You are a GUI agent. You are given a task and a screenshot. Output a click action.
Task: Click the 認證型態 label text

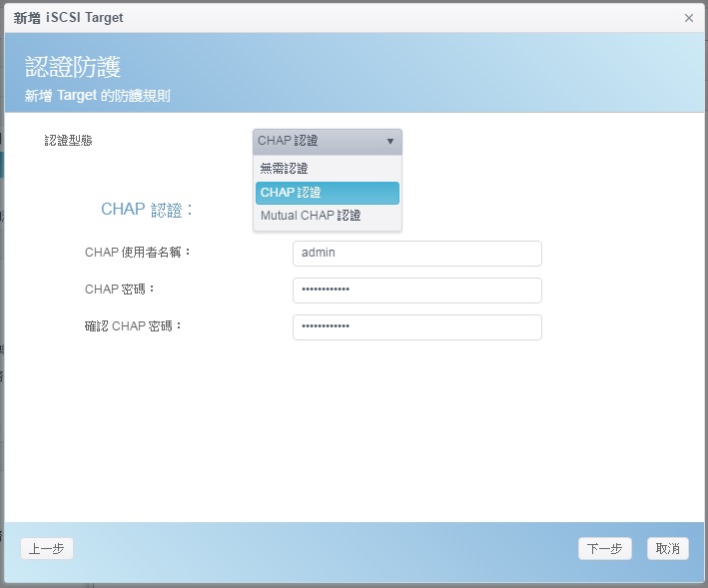pos(68,141)
